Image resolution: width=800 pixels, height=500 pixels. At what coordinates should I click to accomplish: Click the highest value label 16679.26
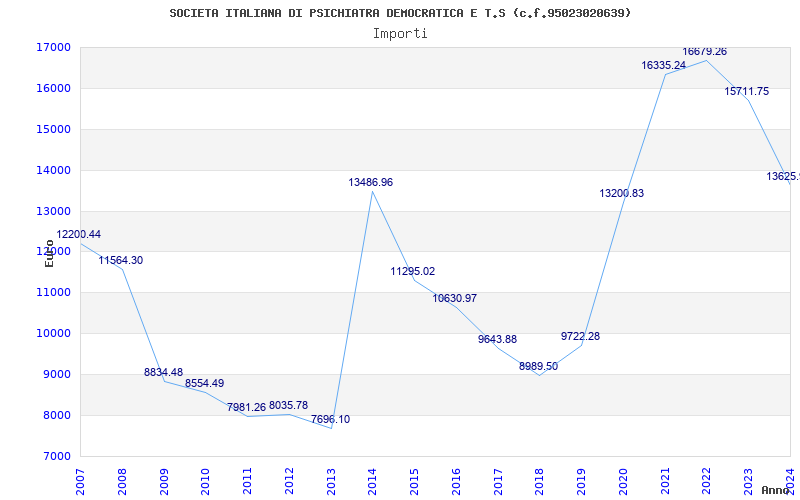coord(705,52)
